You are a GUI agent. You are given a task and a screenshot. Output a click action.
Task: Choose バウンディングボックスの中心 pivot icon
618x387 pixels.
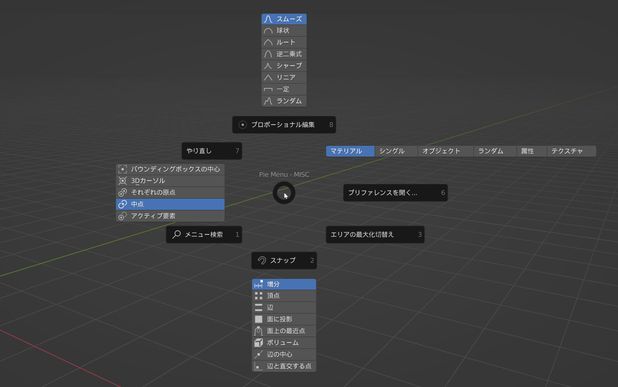[x=123, y=169]
